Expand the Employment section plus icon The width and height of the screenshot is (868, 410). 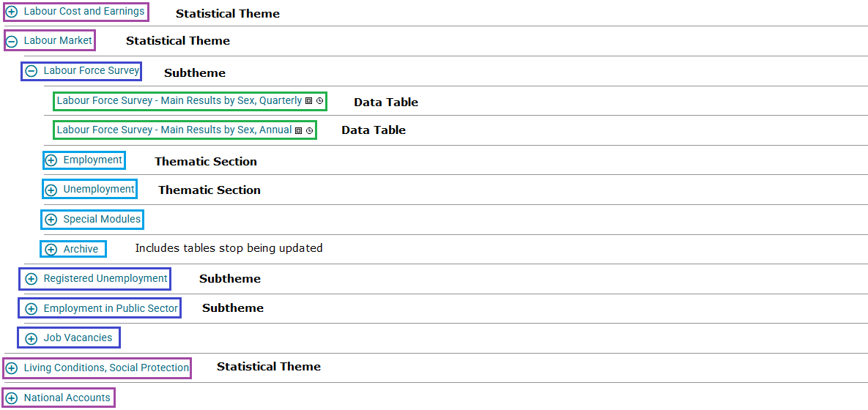[x=51, y=160]
